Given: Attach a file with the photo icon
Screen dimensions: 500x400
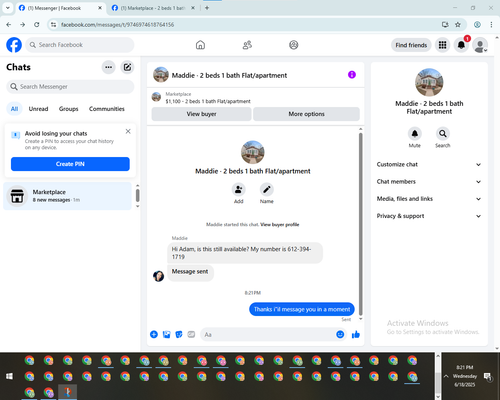Looking at the screenshot, I should (x=166, y=334).
